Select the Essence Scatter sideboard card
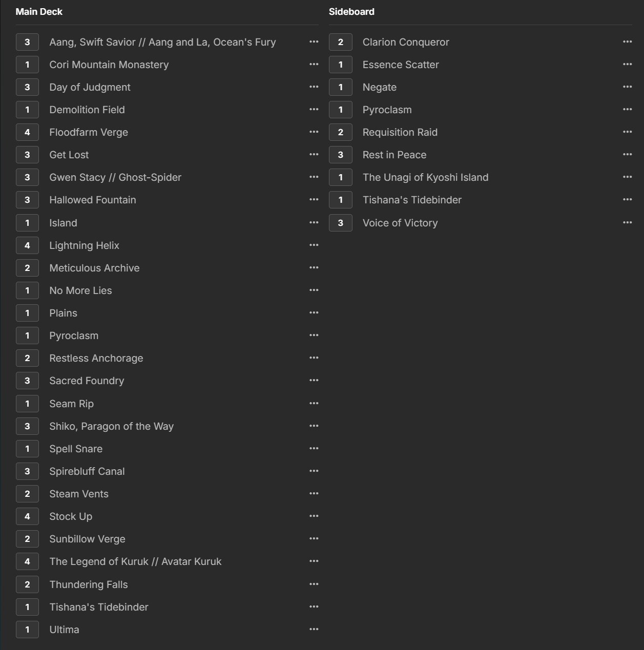Viewport: 644px width, 650px height. [401, 65]
